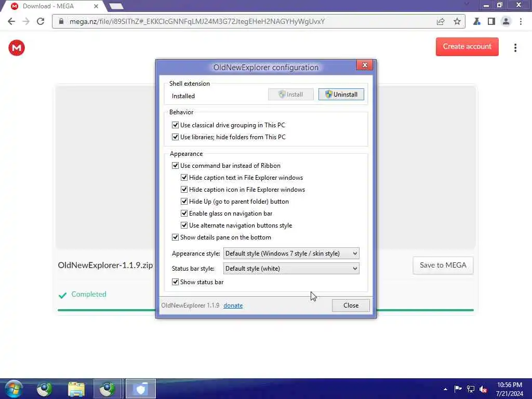Image resolution: width=532 pixels, height=399 pixels.
Task: Toggle Use alternate navigation buttons style
Action: pyautogui.click(x=184, y=225)
